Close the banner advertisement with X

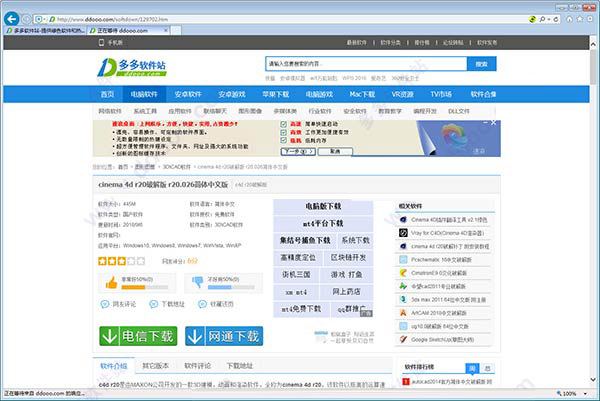494,123
